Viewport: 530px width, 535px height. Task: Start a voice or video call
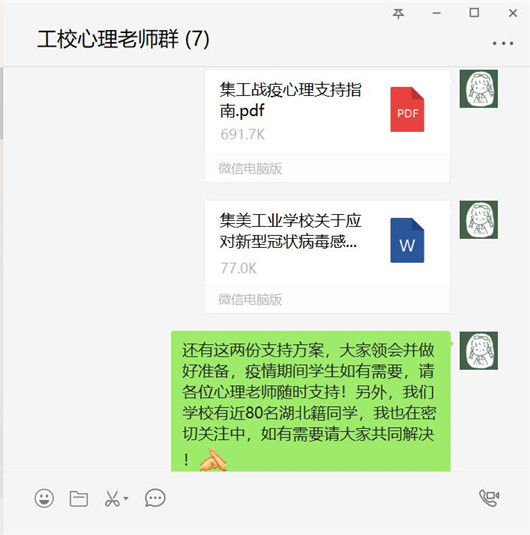489,498
